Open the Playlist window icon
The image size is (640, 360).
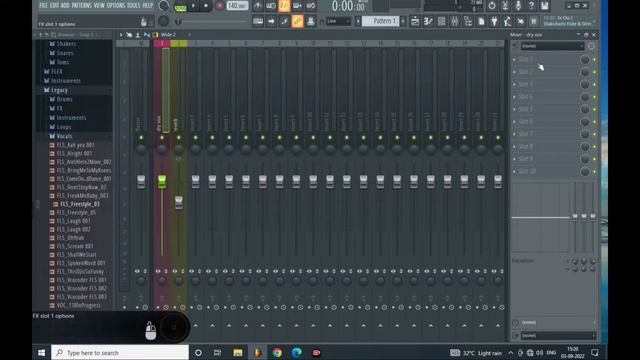coord(415,21)
